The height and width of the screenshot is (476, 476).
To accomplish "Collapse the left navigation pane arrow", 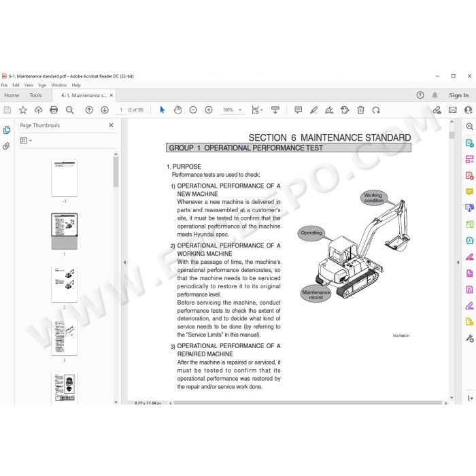I will click(x=124, y=262).
